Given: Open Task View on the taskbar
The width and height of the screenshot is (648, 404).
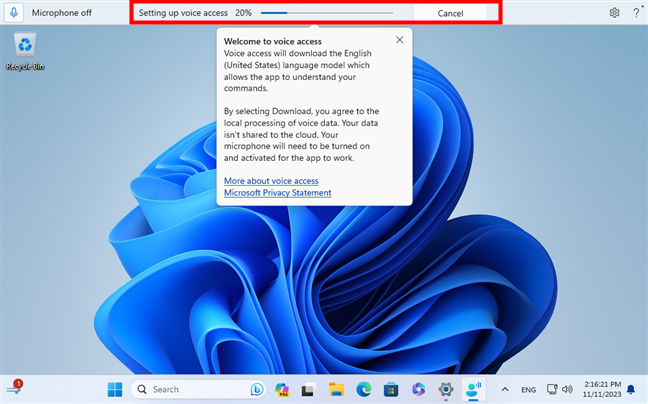Looking at the screenshot, I should coord(309,389).
